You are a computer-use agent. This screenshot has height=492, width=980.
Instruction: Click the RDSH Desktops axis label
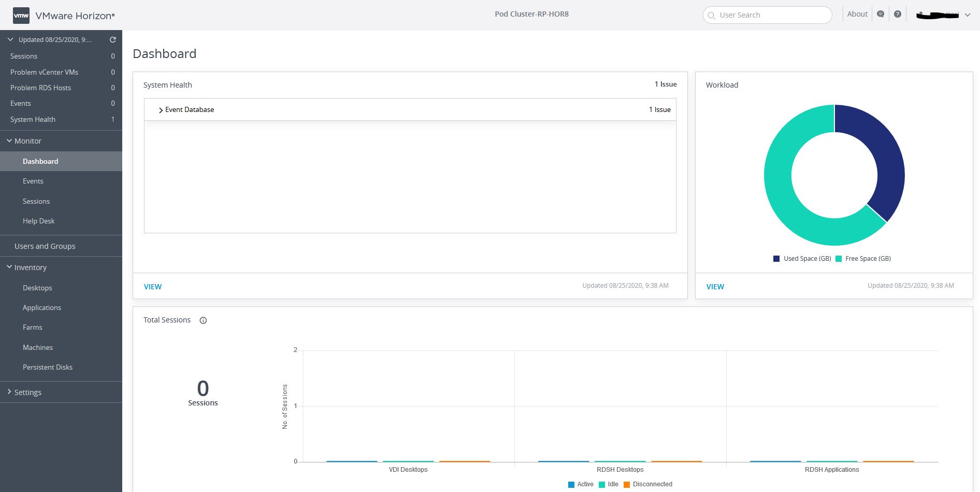(620, 470)
